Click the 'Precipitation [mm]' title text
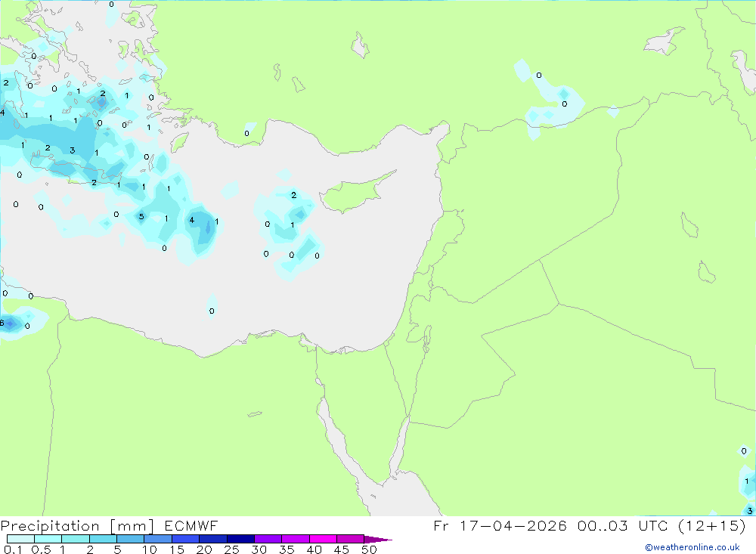The image size is (756, 554). pyautogui.click(x=77, y=526)
